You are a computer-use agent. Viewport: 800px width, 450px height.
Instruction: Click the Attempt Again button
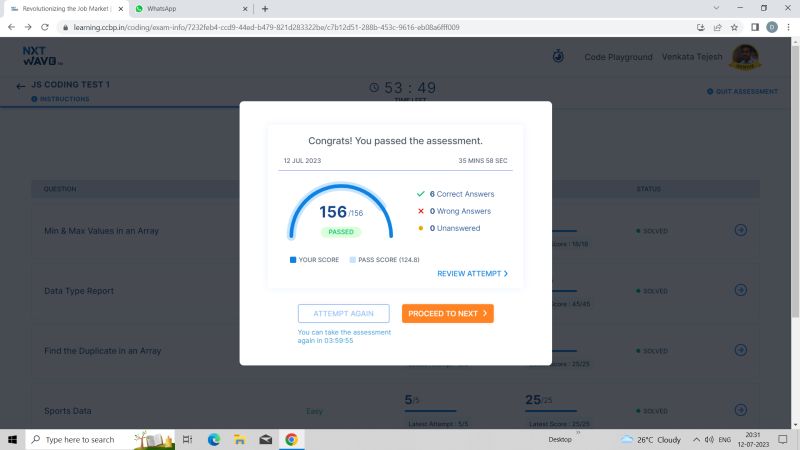coord(343,313)
